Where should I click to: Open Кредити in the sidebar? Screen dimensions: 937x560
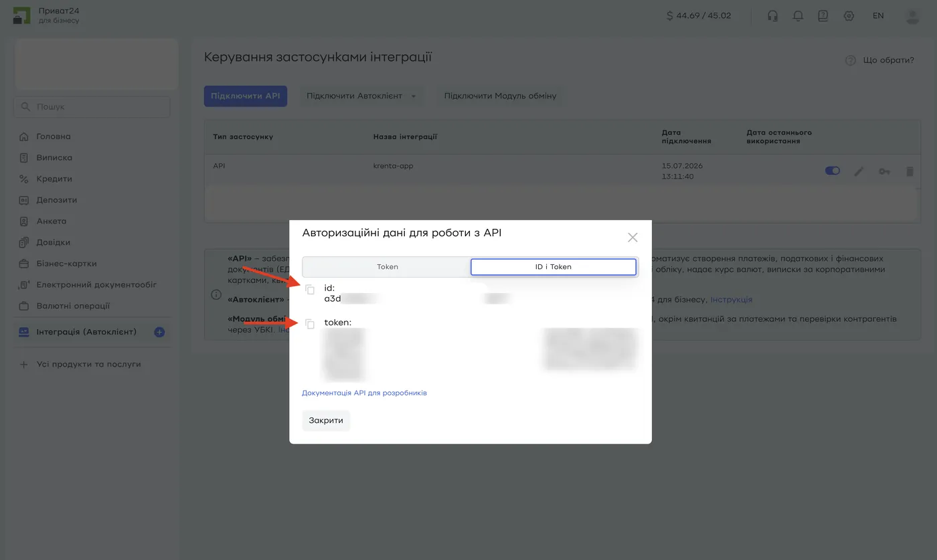click(x=54, y=179)
